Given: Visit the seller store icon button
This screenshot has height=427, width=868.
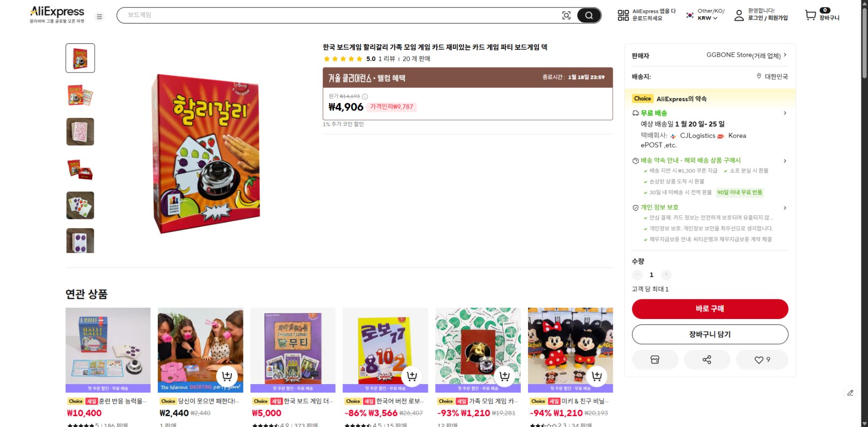Looking at the screenshot, I should point(655,359).
